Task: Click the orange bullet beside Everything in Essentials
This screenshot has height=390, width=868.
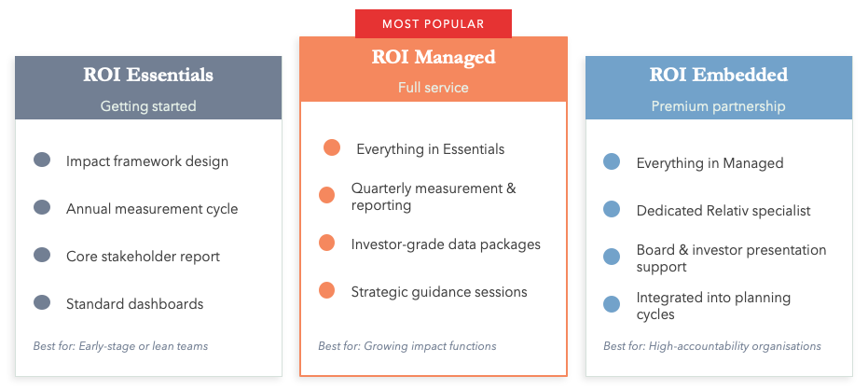Action: click(331, 147)
